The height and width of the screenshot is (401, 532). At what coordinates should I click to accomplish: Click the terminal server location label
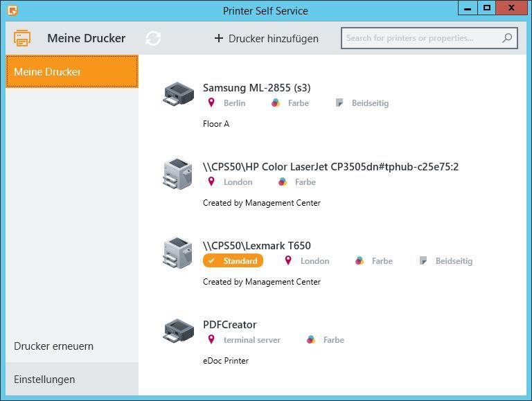[x=252, y=339]
